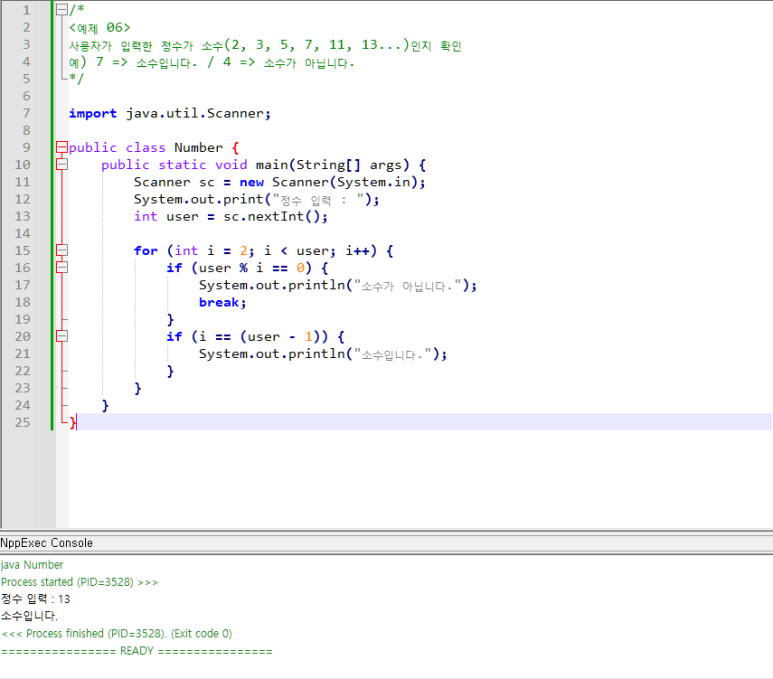Viewport: 773px width, 679px height.
Task: Click the READY line in console
Action: point(137,651)
